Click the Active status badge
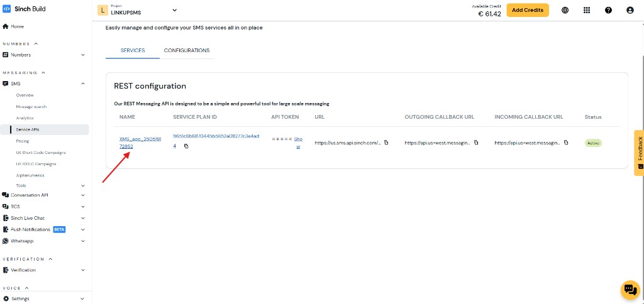The height and width of the screenshot is (304, 644). pos(593,143)
